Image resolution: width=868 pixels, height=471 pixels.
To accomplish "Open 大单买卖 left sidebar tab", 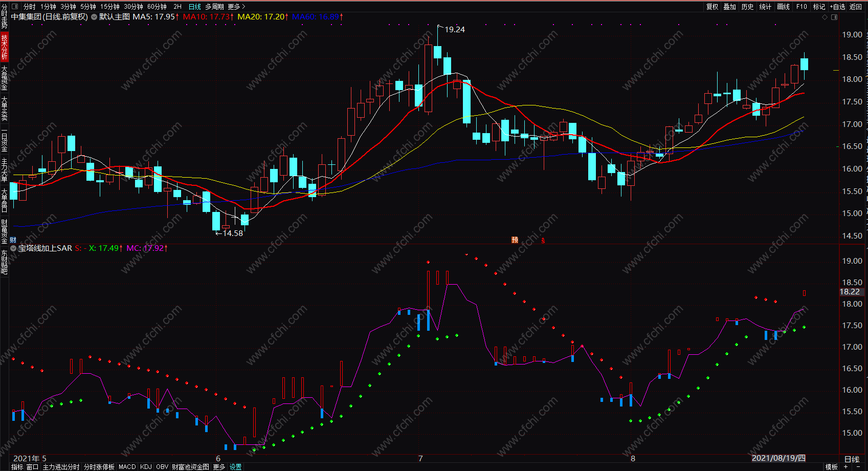I will pos(4,108).
